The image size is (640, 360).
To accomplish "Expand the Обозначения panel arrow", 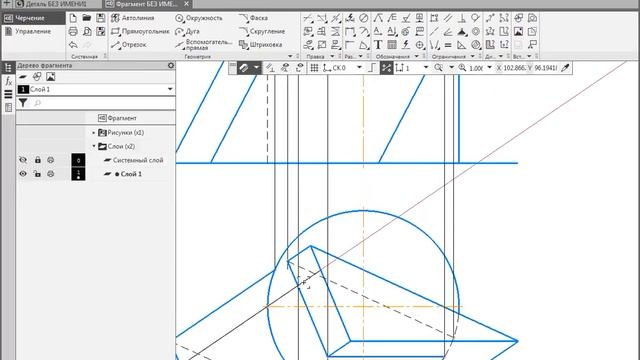I will coord(417,56).
